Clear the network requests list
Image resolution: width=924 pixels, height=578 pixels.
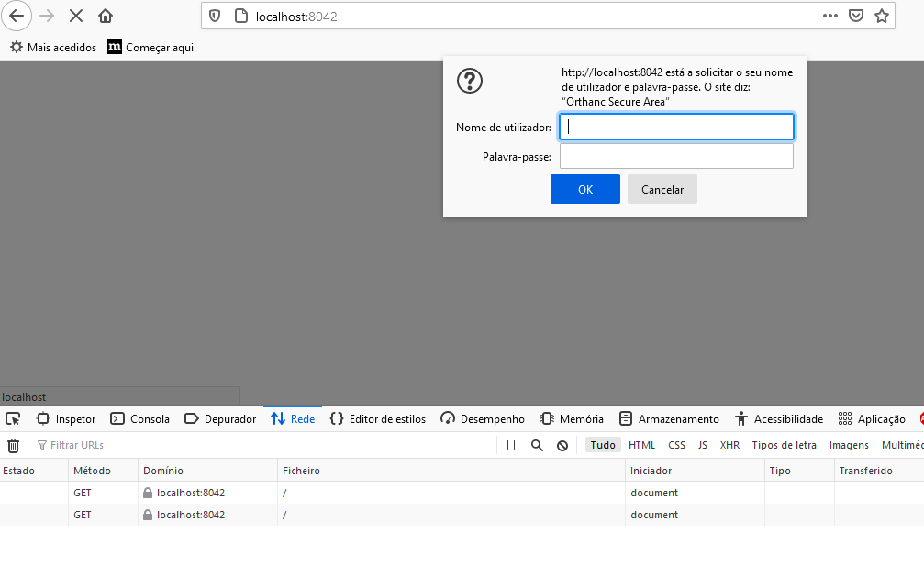click(x=13, y=444)
